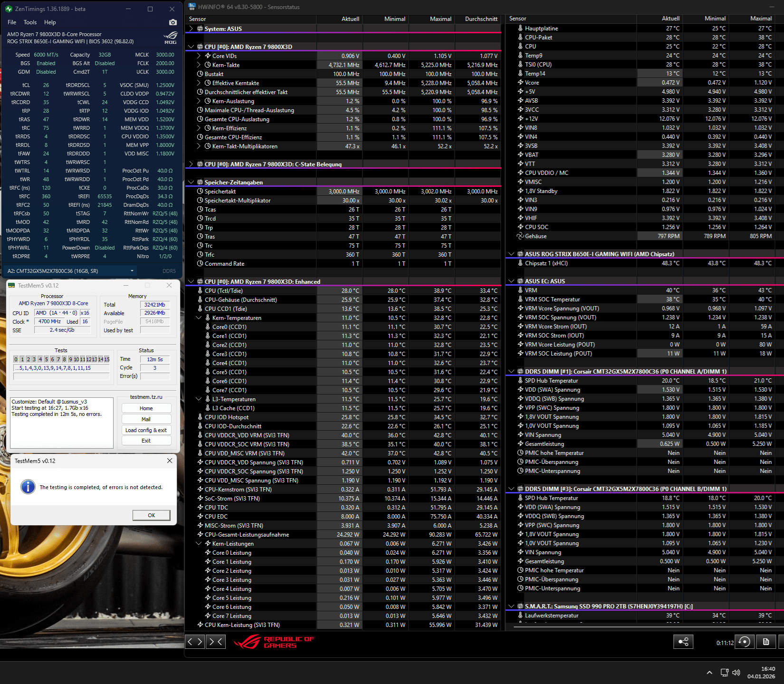Click the thermometer icon beside Chipsatz 1 (xHCI)
This screenshot has height=684, width=784.
(x=520, y=263)
